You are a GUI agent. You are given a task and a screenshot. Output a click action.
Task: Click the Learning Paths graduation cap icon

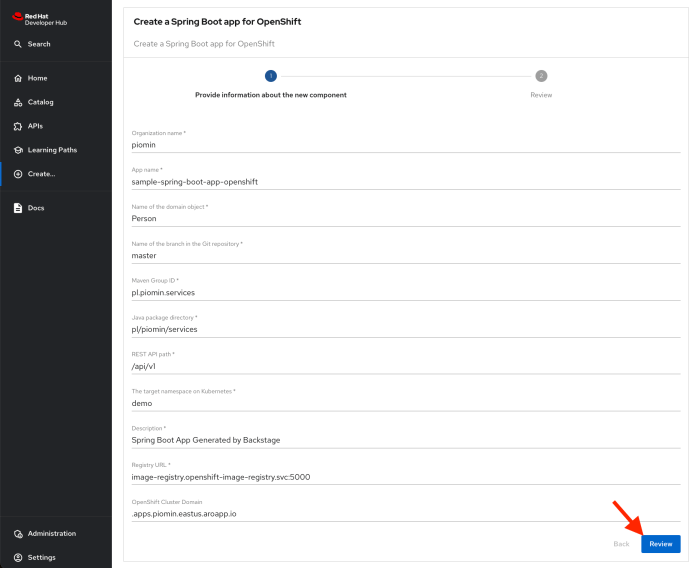click(x=18, y=150)
